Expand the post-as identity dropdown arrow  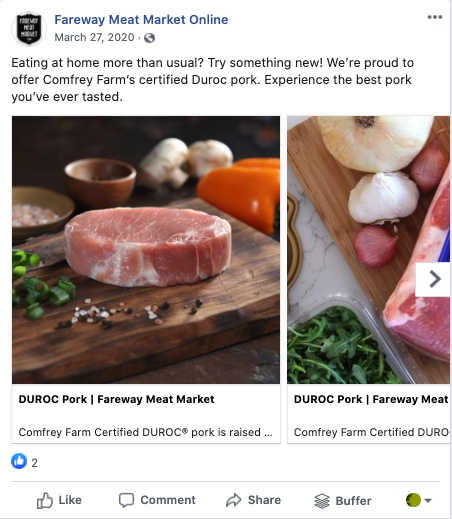428,500
